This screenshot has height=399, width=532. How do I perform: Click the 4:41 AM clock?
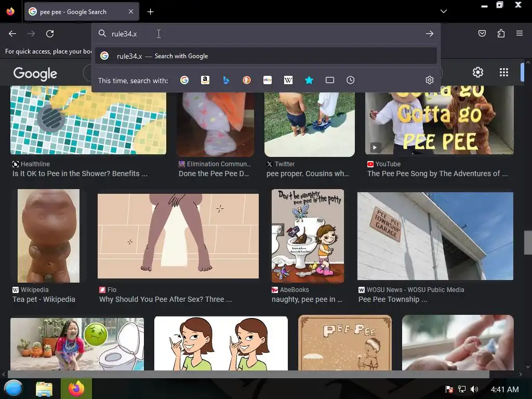[504, 390]
